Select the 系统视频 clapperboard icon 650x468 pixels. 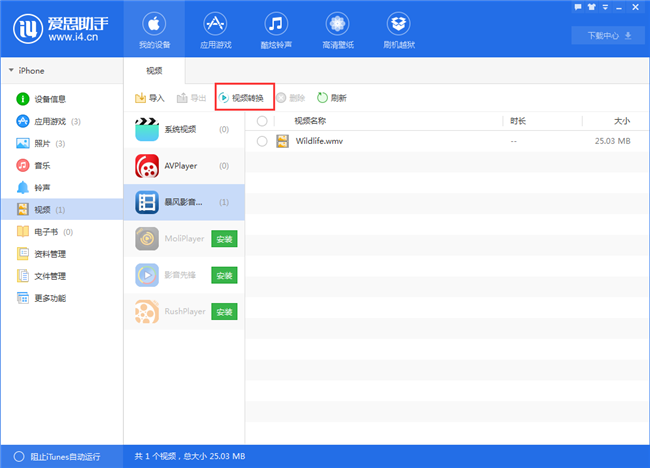148,129
